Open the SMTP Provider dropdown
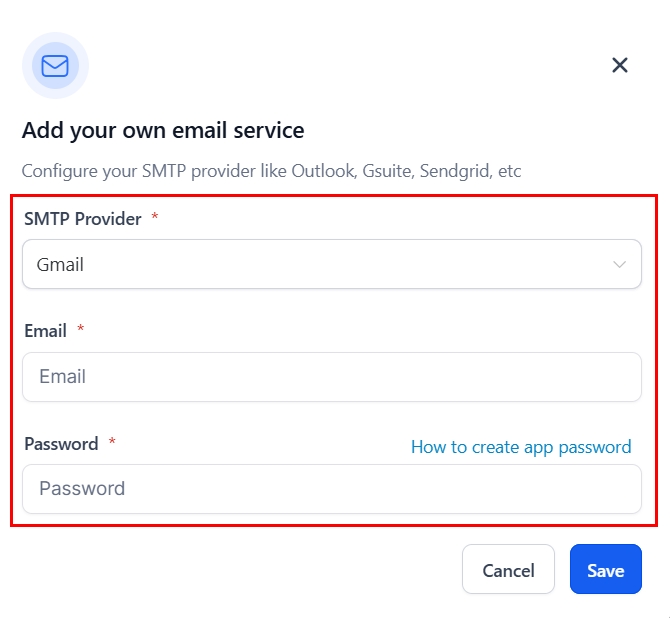 pyautogui.click(x=331, y=265)
